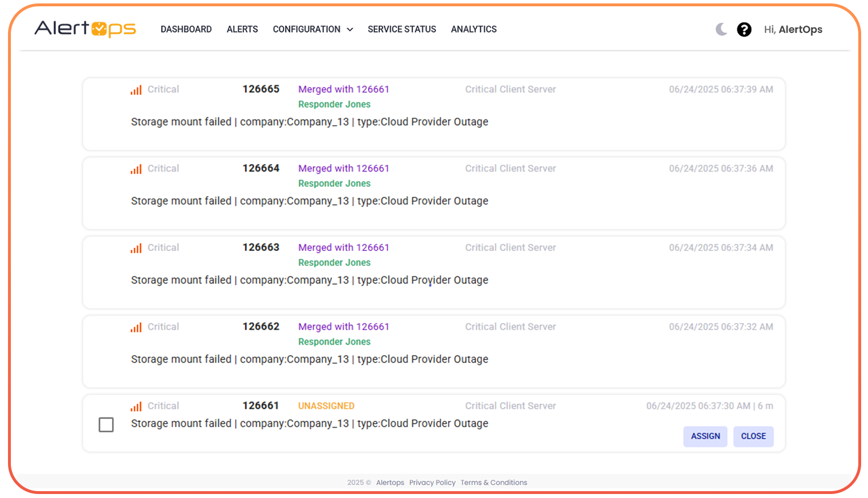Screen dimensions: 868x498
Task: Open the Analytics section
Action: point(474,29)
